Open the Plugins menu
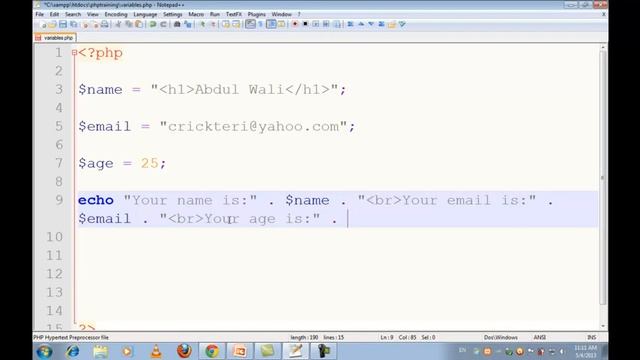The image size is (640, 360). (x=257, y=14)
